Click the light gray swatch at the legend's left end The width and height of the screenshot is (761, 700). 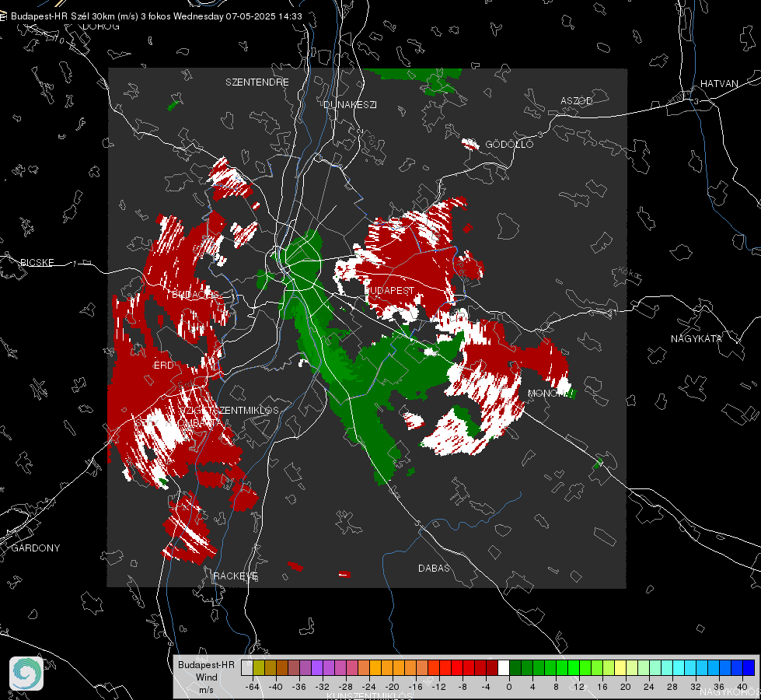[247, 668]
